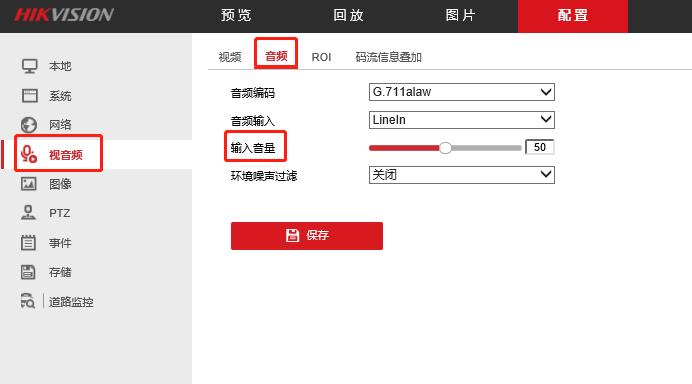Open the 预览 top menu
The width and height of the screenshot is (692, 384).
tap(236, 15)
